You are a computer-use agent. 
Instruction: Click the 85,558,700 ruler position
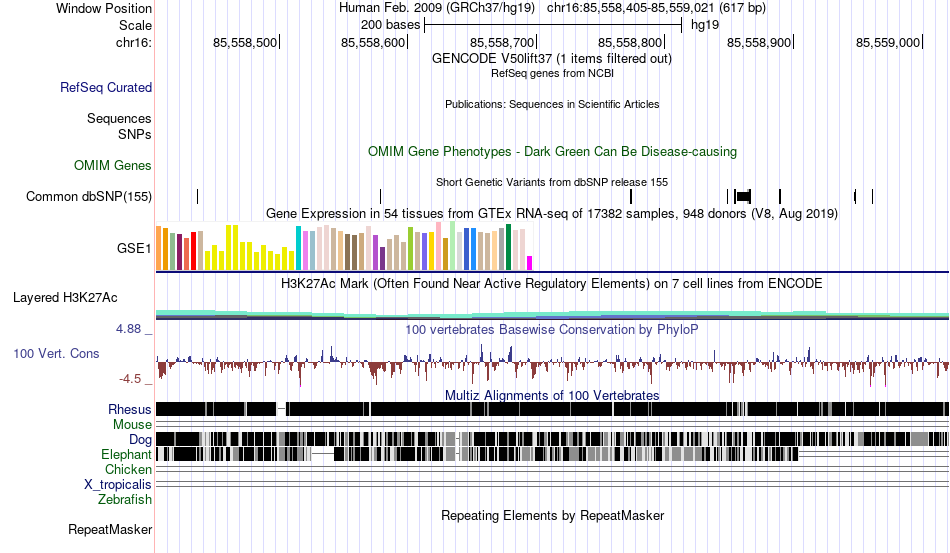click(502, 42)
